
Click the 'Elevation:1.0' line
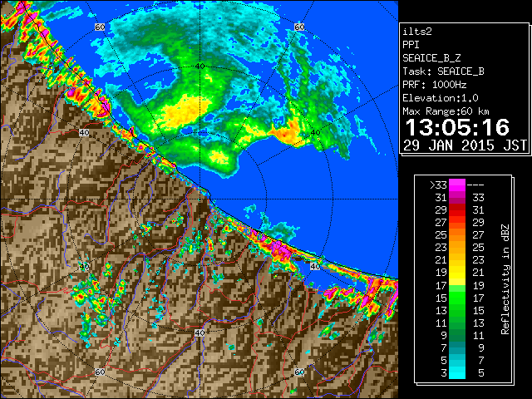441,98
